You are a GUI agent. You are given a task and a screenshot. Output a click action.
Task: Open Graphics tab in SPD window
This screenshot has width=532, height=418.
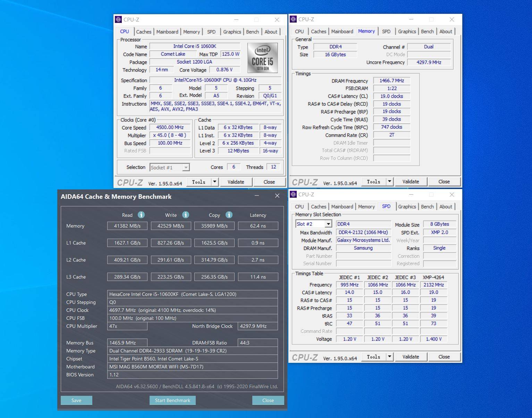point(407,206)
